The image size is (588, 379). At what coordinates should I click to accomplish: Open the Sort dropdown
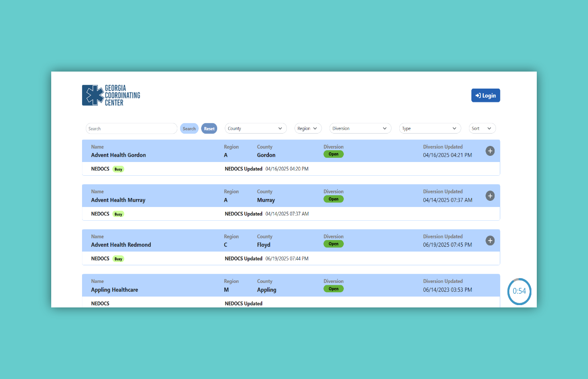[x=482, y=128]
